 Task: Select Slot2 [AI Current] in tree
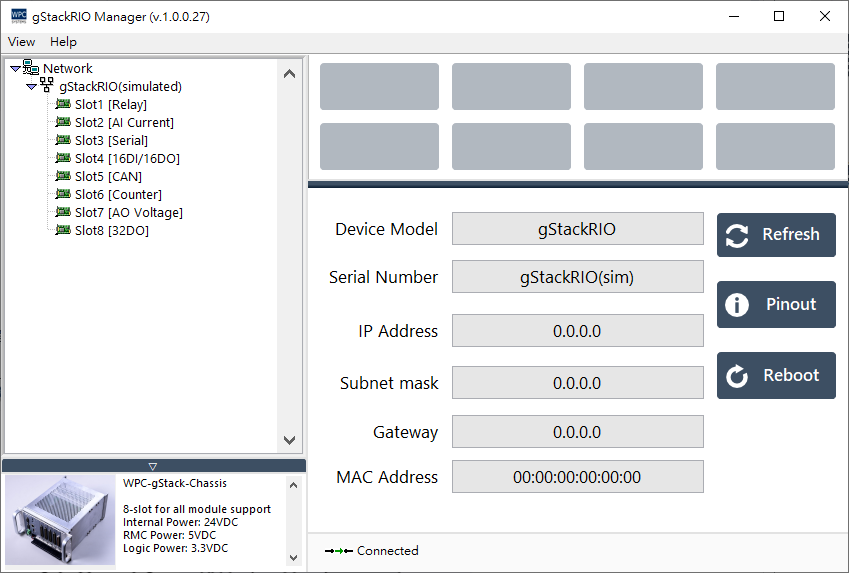click(124, 123)
